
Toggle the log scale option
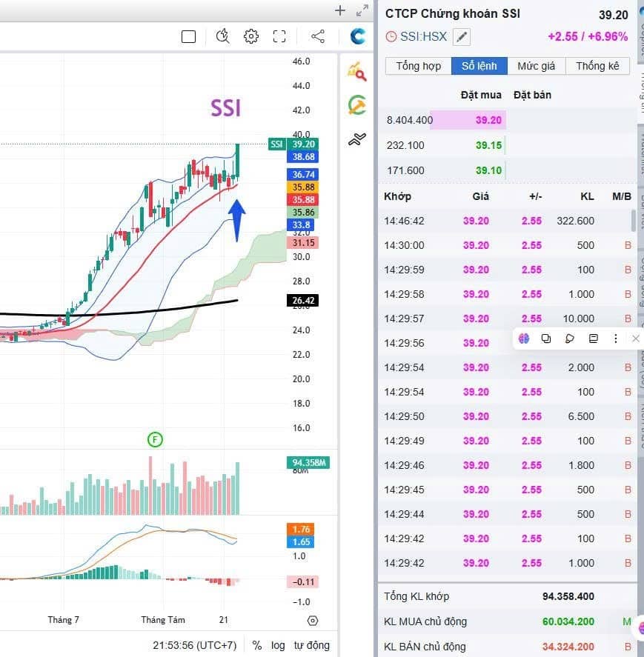278,645
